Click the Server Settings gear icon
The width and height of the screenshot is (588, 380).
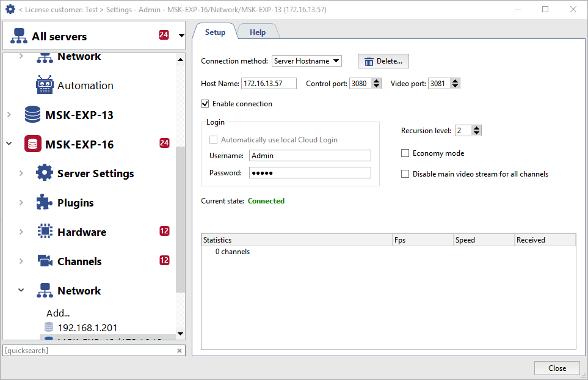tap(45, 174)
